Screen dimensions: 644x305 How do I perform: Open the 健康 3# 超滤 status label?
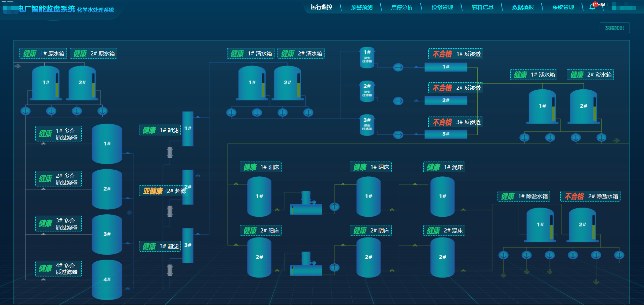[x=160, y=246]
